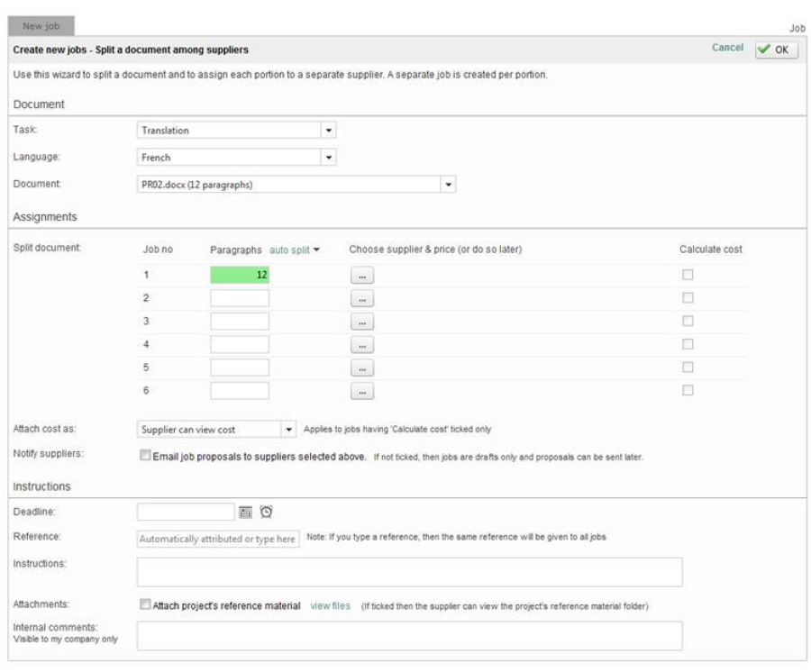The image size is (811, 672).
Task: Open supplier chooser for job 2
Action: click(x=360, y=298)
